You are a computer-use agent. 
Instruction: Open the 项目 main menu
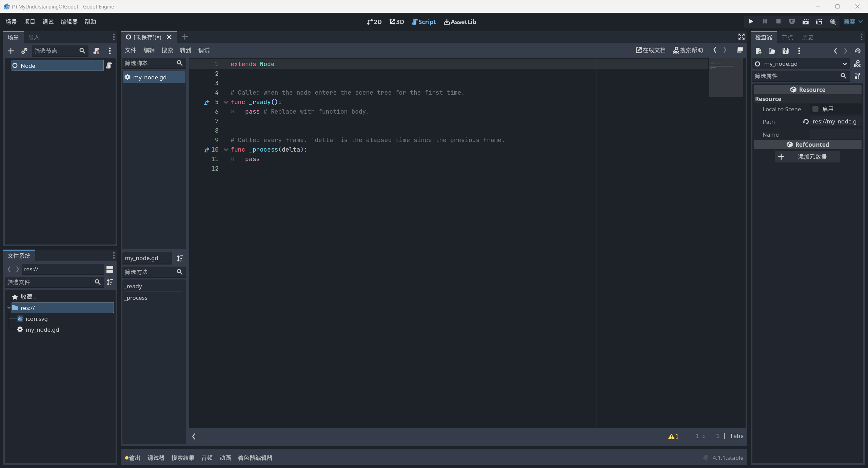pyautogui.click(x=29, y=22)
